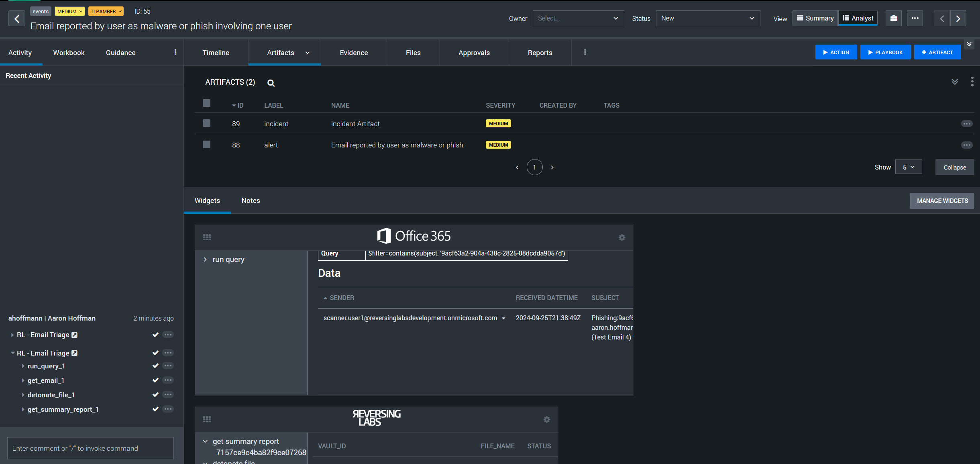
Task: Sort by the SENDER column header
Action: point(339,298)
